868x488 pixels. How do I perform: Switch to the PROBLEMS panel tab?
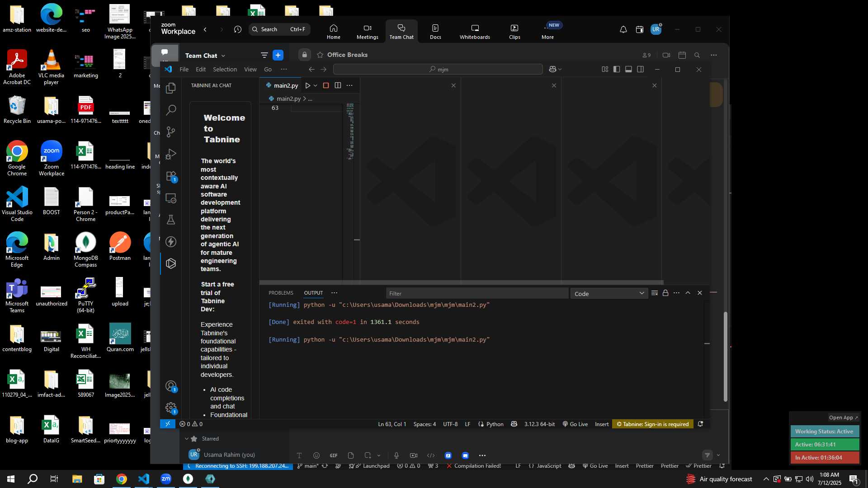click(281, 293)
